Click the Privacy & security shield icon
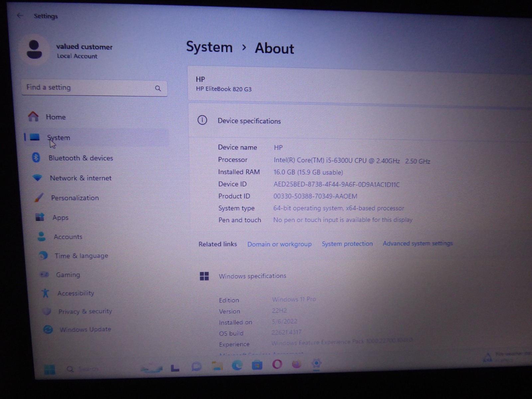The height and width of the screenshot is (399, 532). point(47,311)
